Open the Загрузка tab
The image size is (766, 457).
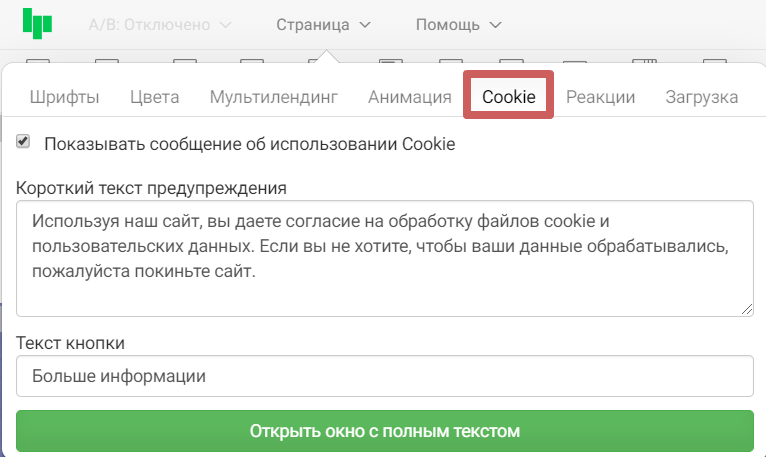point(702,97)
